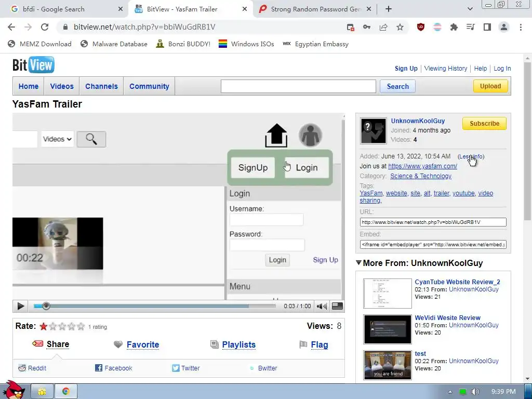Click the Embed code text field

433,244
